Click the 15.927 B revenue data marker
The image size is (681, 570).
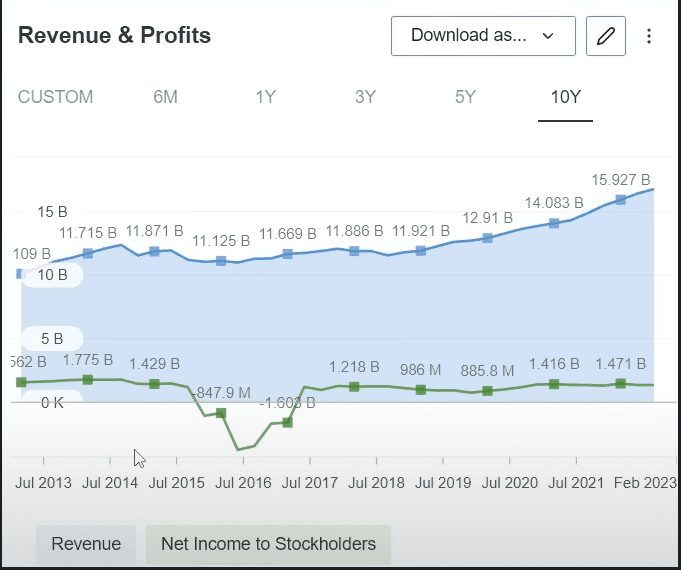(621, 200)
